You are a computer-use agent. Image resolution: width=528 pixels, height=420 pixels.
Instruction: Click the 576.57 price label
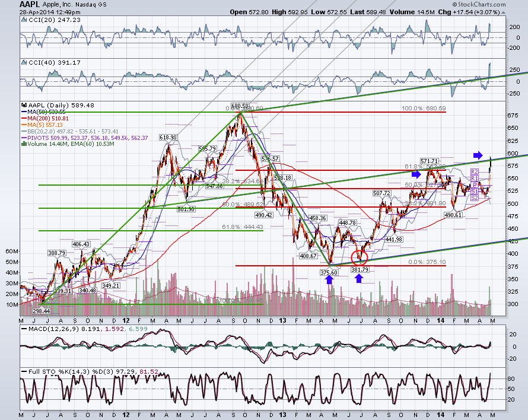[270, 158]
